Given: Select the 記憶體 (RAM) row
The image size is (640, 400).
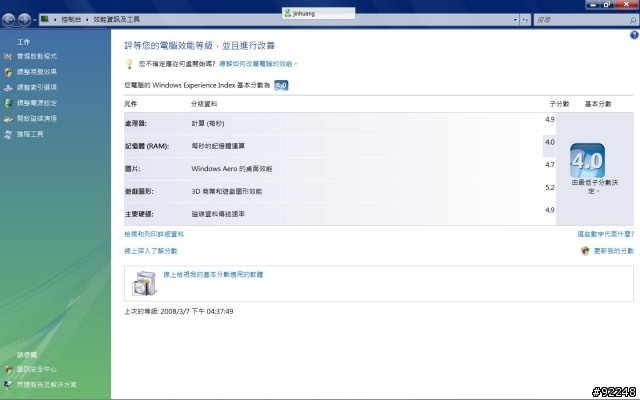Looking at the screenshot, I should coord(340,146).
